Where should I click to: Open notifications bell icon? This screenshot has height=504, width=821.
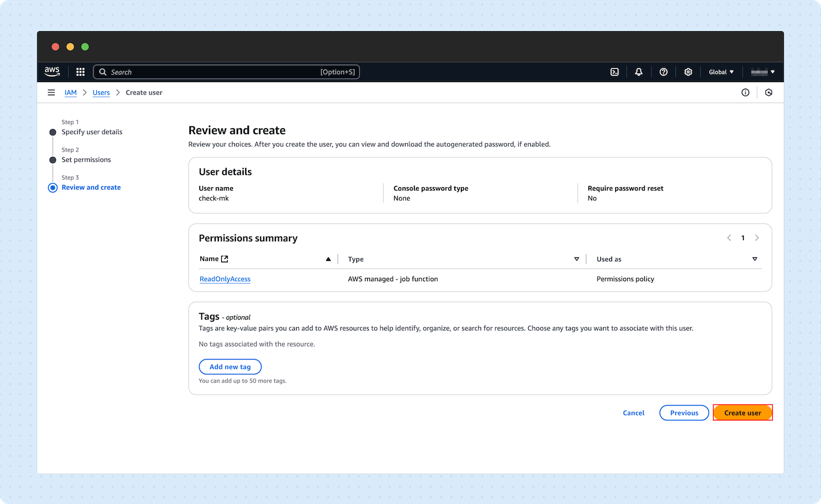[x=639, y=72]
